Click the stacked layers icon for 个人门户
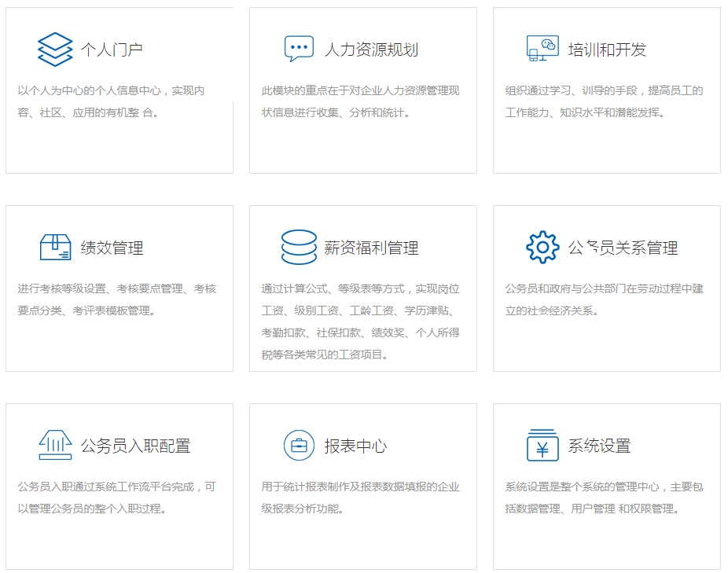 tap(55, 50)
